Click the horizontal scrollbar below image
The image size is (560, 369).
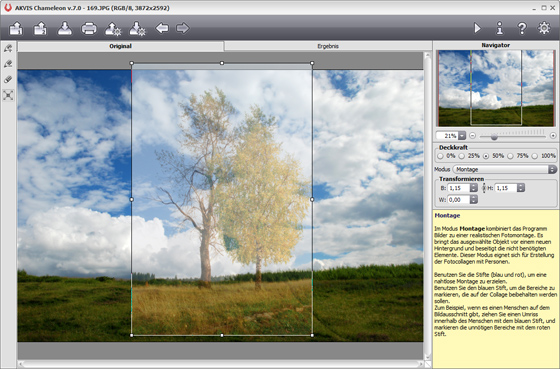pyautogui.click(x=221, y=364)
